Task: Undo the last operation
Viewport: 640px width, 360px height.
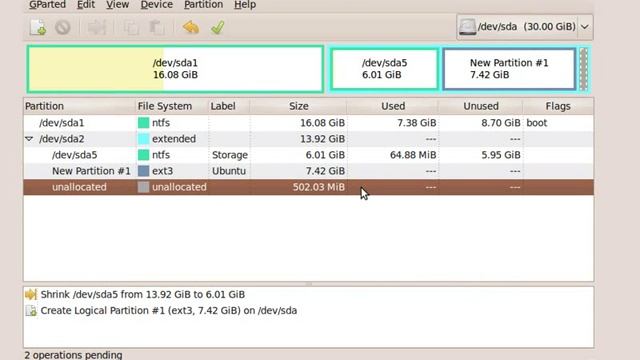Action: tap(191, 27)
